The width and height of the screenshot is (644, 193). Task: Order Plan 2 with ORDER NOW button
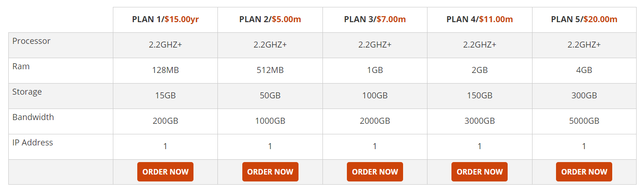[x=270, y=172]
